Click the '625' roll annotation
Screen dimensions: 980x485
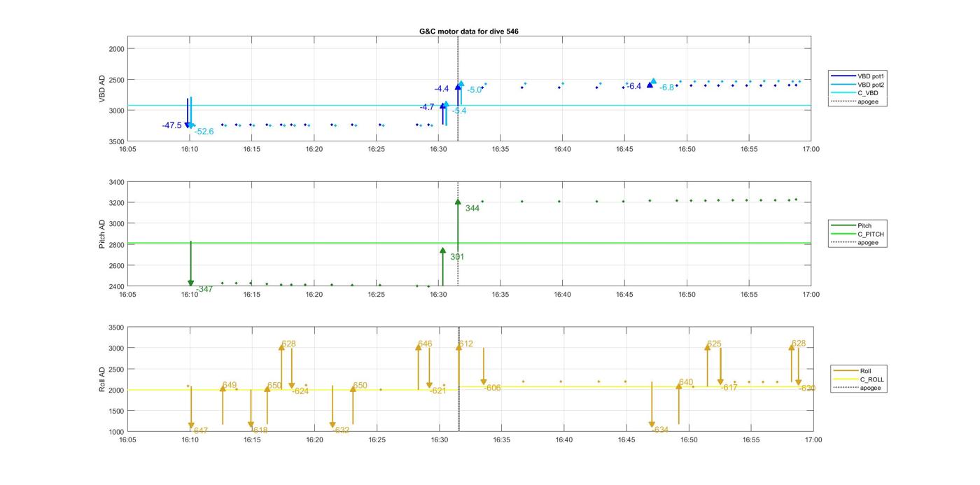point(714,344)
